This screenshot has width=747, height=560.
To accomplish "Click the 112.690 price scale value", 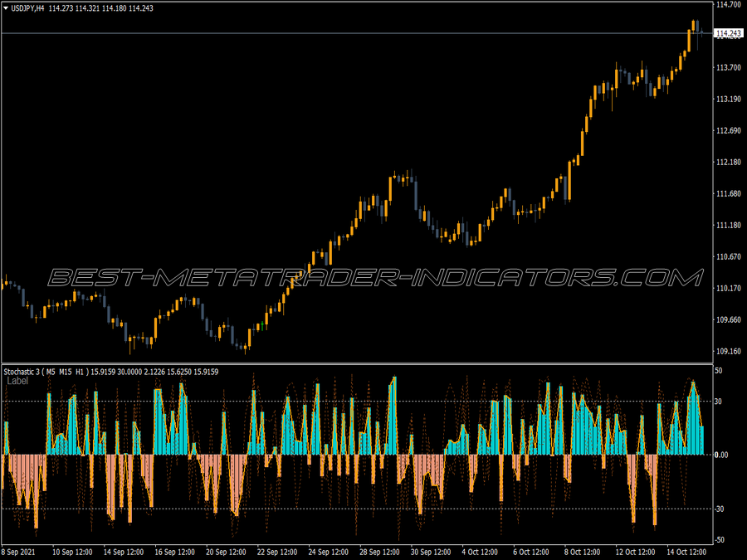I will pos(729,130).
